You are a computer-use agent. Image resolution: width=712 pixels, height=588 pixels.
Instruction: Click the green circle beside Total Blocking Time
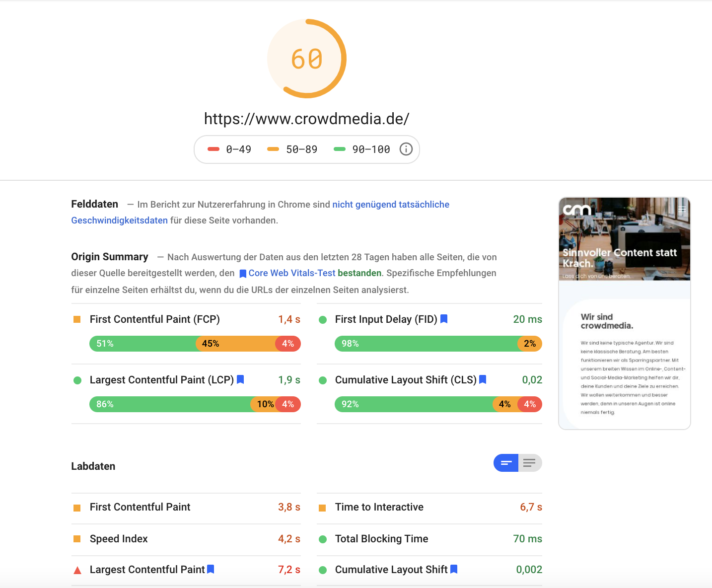tap(323, 539)
